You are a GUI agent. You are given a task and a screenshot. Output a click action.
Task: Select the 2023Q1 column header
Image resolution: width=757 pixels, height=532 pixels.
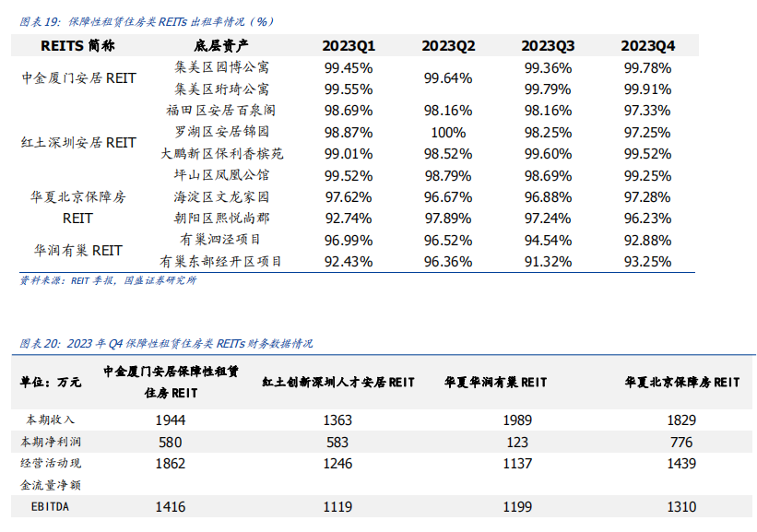coord(349,46)
